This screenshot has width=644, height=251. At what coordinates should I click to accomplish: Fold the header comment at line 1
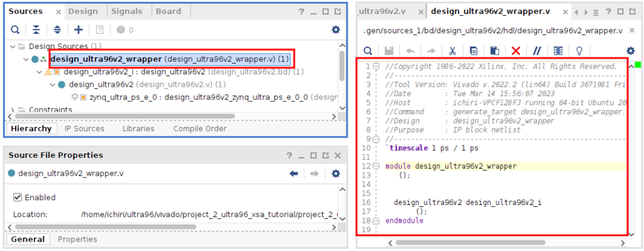[376, 66]
